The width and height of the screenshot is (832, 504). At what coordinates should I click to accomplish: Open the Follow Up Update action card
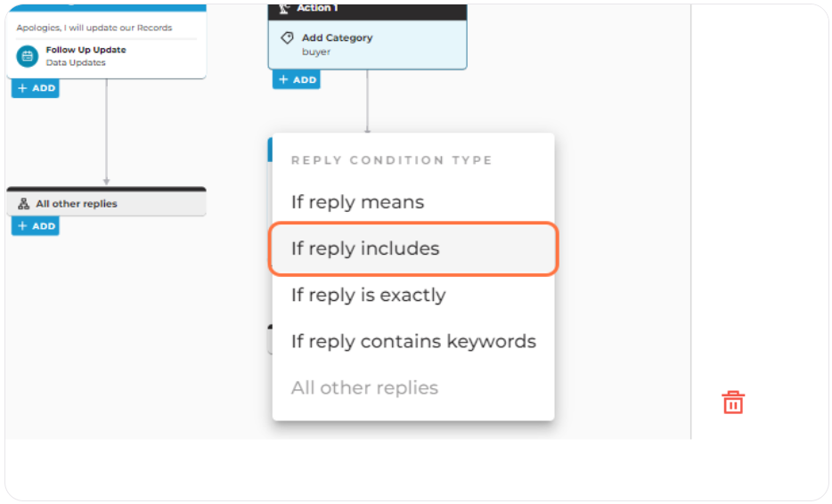point(106,56)
